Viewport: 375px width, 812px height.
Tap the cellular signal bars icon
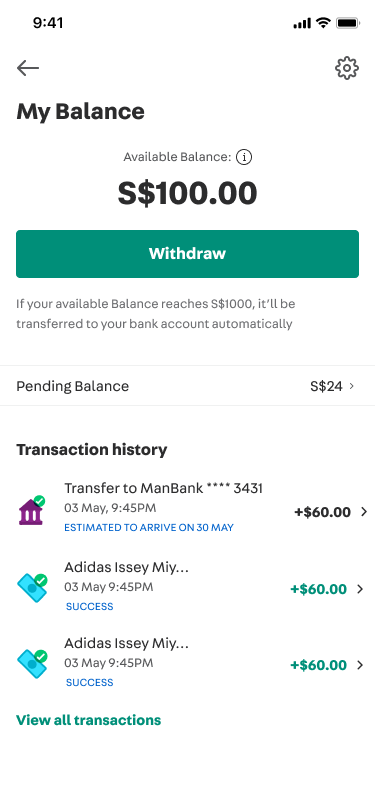[x=302, y=24]
